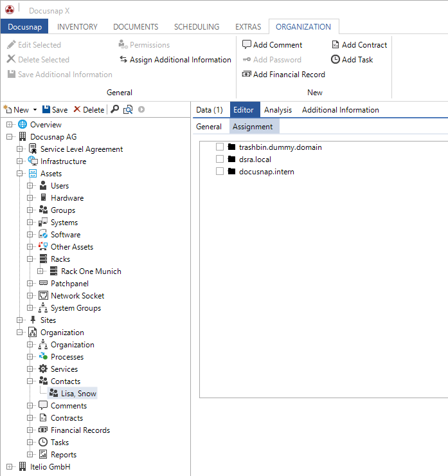Click the Overview globe icon

click(22, 124)
